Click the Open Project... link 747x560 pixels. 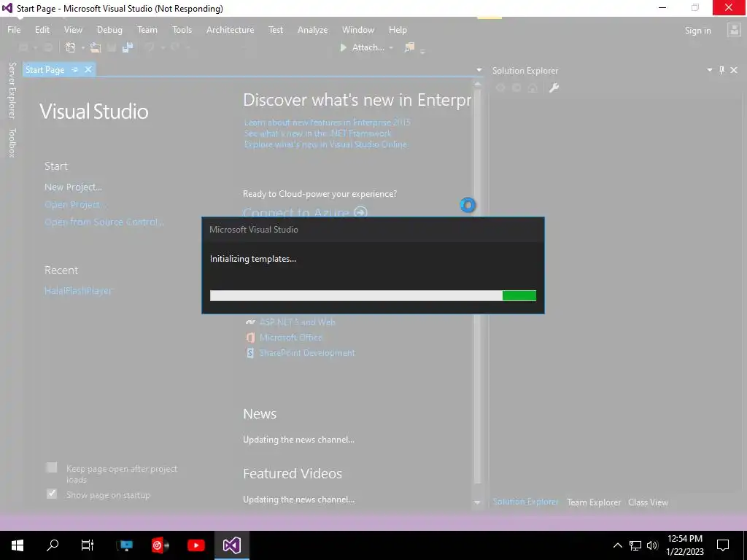(74, 204)
